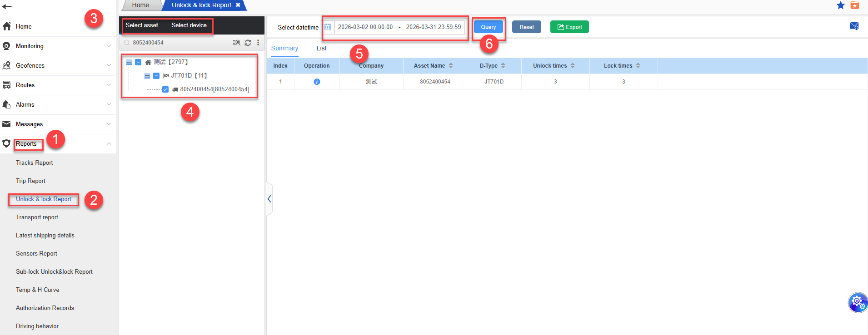Uncheck the 8052400454 device checkbox

[165, 89]
